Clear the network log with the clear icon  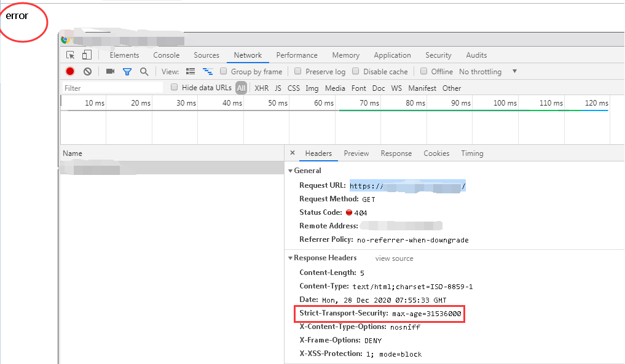87,71
